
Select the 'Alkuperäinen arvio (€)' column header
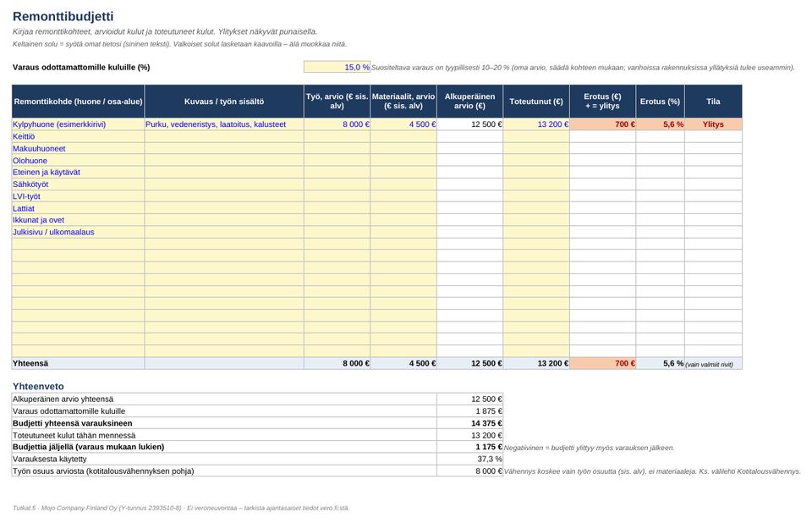pyautogui.click(x=469, y=101)
